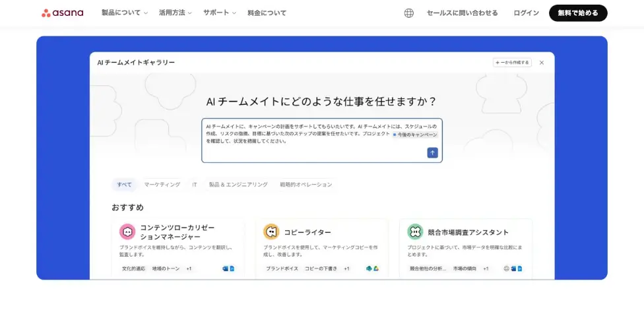Expand the 製品について dropdown menu
The image size is (644, 310).
[124, 13]
